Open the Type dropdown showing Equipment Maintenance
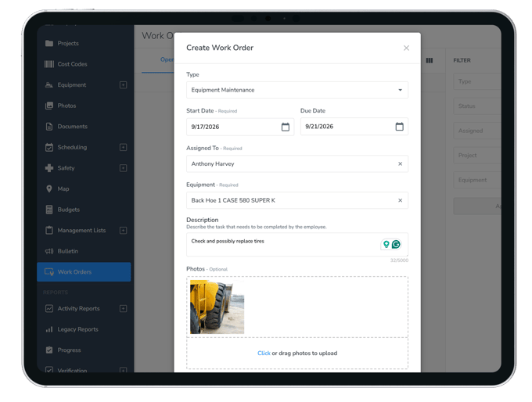The image size is (532, 402). point(297,90)
